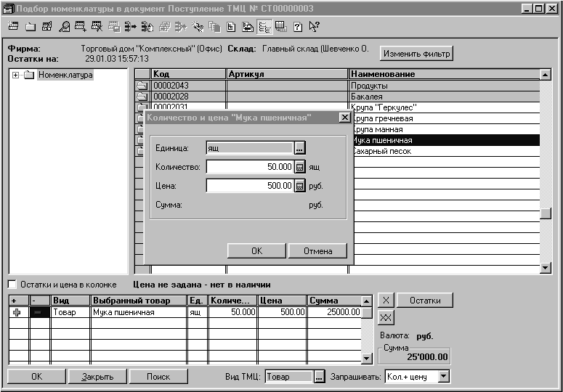The image size is (563, 392).
Task: Expand the Номенклатура tree node
Action: tap(15, 75)
